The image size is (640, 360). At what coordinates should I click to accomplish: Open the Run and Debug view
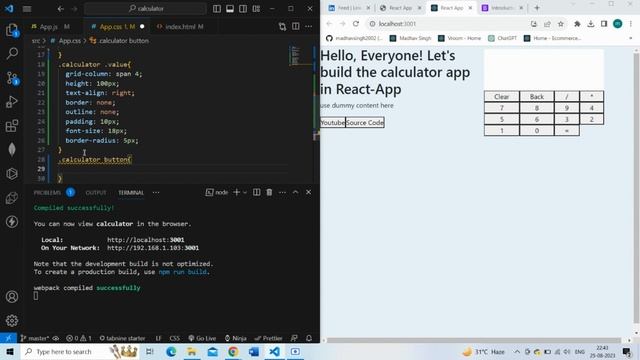pos(12,101)
